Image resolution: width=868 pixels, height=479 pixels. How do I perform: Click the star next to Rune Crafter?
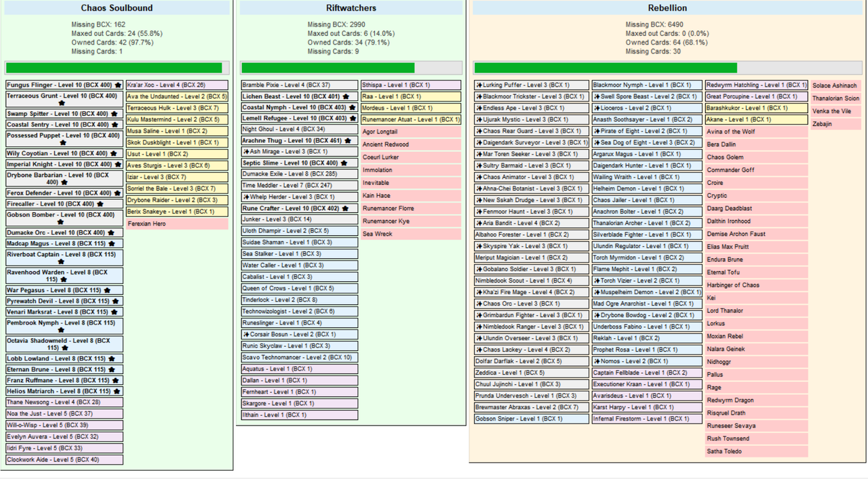[x=346, y=209]
